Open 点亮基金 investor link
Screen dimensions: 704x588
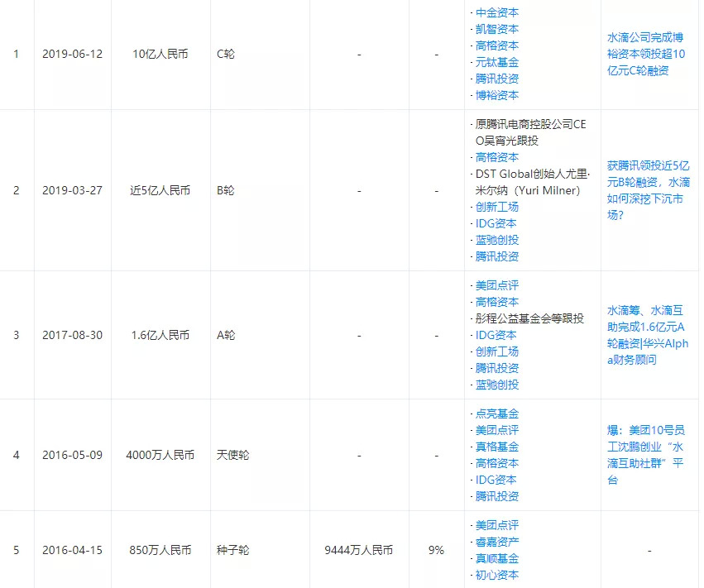[x=497, y=414]
